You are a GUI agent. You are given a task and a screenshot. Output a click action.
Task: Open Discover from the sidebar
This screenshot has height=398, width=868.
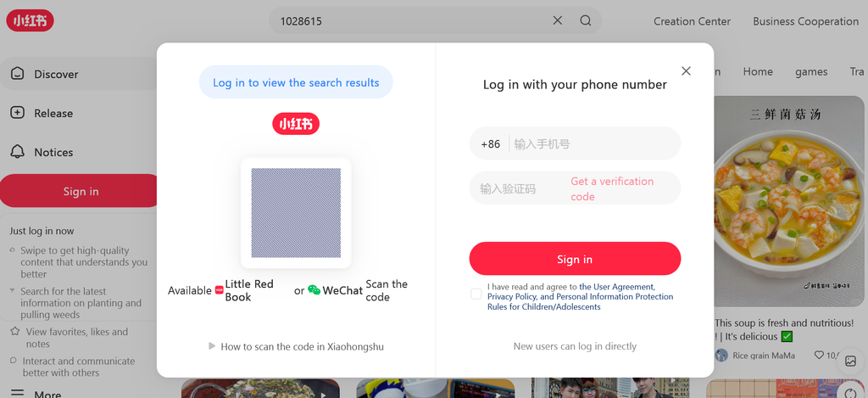[x=56, y=74]
